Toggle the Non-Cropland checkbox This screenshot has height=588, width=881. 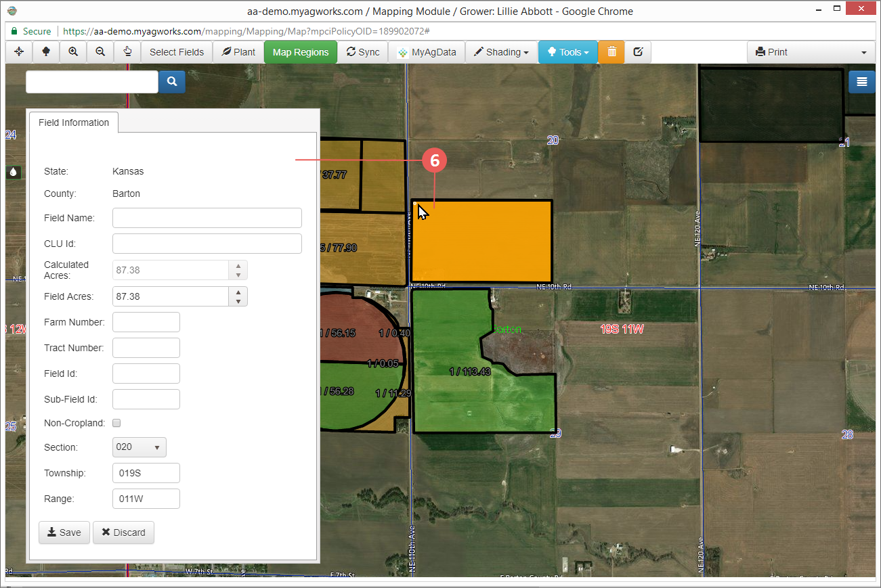click(x=116, y=424)
